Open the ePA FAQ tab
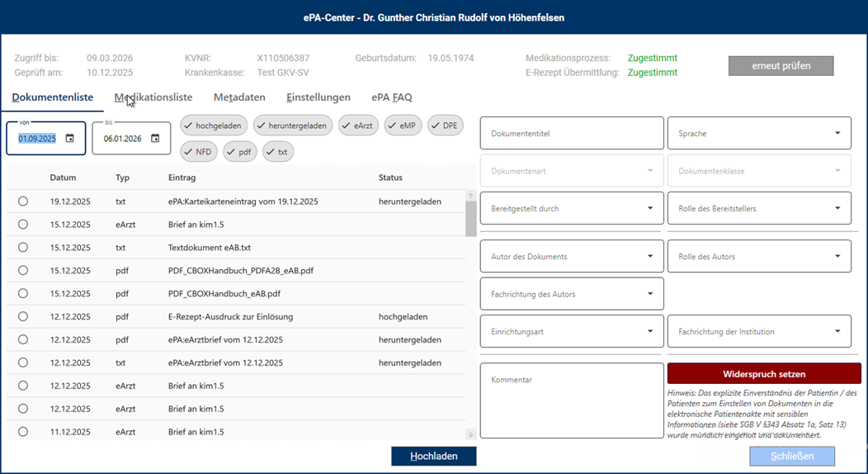 (391, 97)
